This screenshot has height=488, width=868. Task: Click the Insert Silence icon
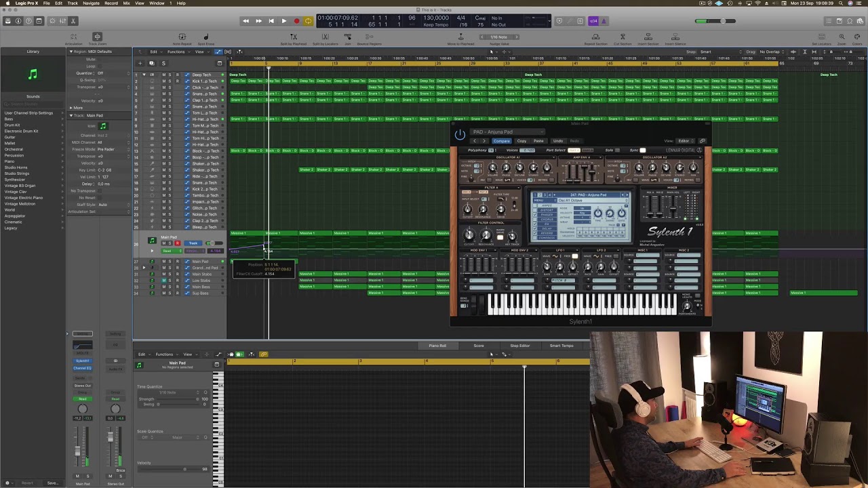[x=675, y=37]
